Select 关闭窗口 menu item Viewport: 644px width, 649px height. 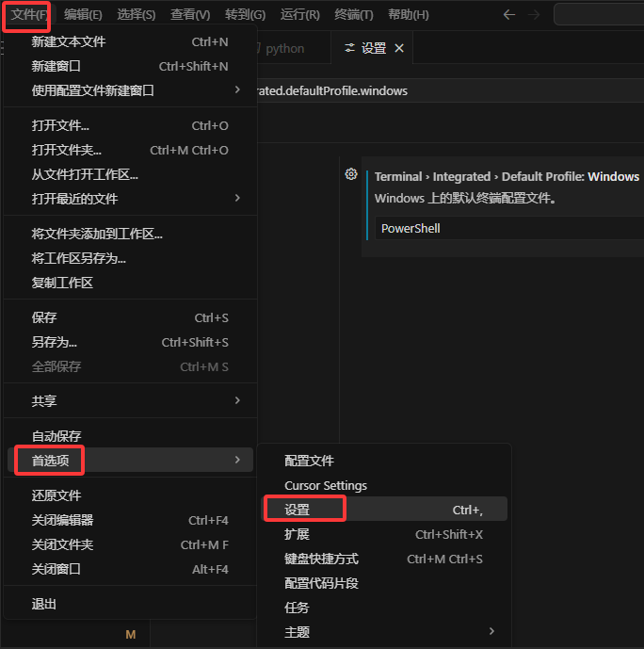point(130,569)
